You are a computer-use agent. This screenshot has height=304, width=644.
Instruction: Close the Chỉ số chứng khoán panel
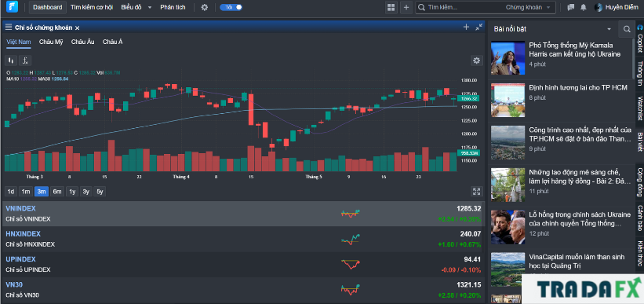coord(77,27)
